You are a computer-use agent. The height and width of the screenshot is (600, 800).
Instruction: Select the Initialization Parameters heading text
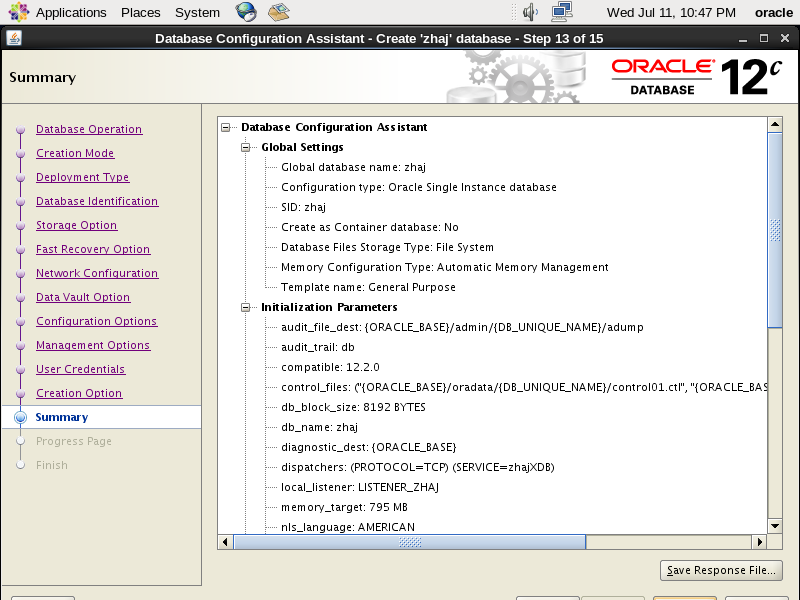(x=329, y=307)
